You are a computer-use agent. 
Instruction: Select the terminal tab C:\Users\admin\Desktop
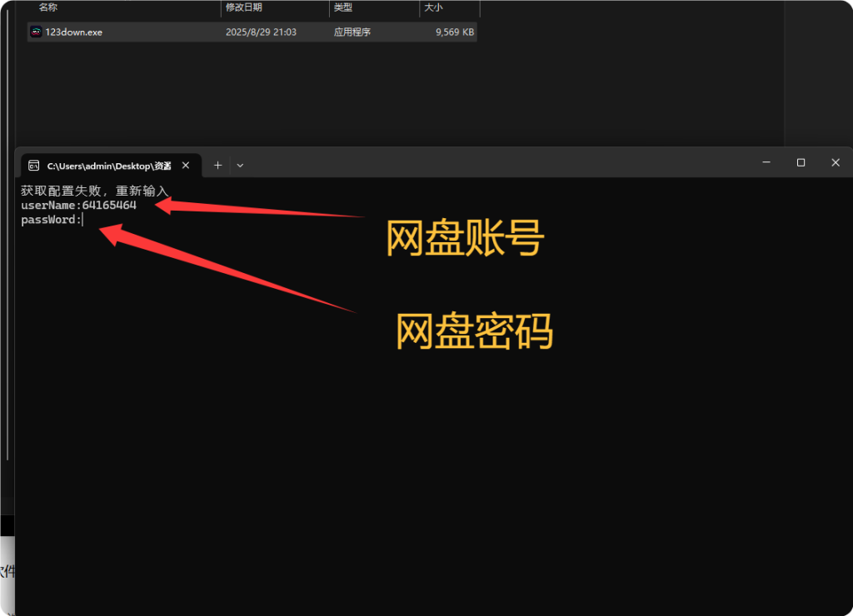111,166
